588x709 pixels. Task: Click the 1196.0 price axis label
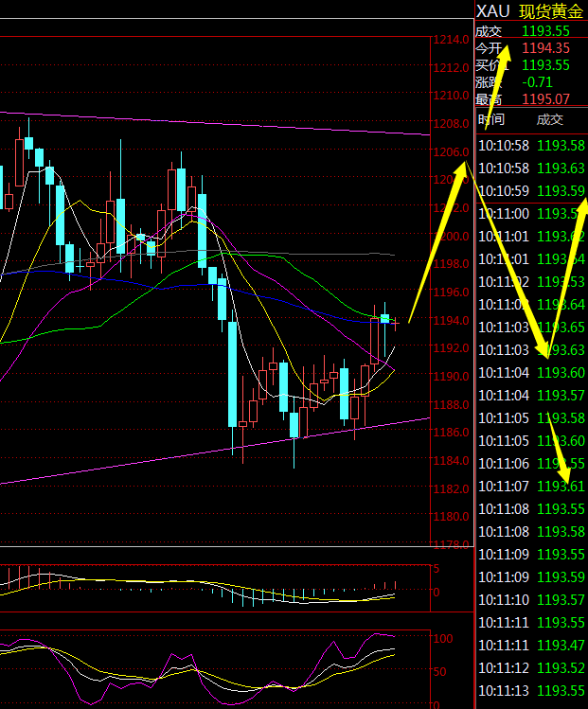tap(451, 292)
